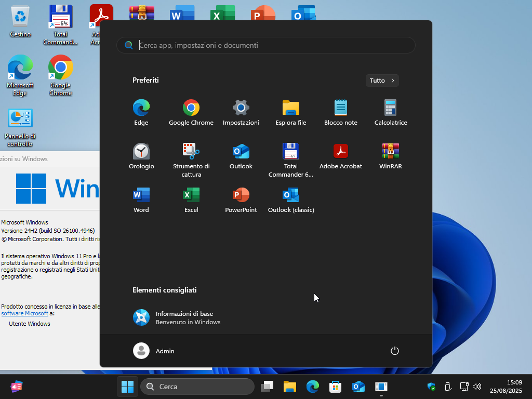532x399 pixels.
Task: Switch to winver window on taskbar
Action: pyautogui.click(x=381, y=387)
